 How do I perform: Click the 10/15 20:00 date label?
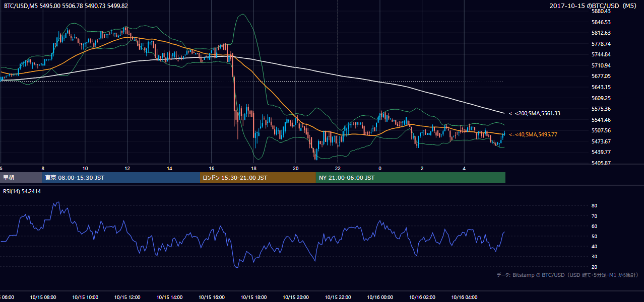coord(295,297)
